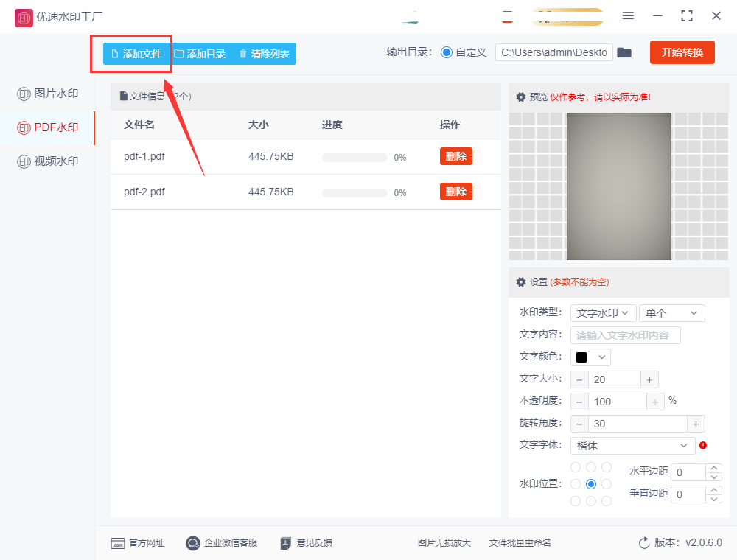Screen dimensions: 737x560
Task: Click the 视频水印 stamp icon
Action: pyautogui.click(x=24, y=161)
